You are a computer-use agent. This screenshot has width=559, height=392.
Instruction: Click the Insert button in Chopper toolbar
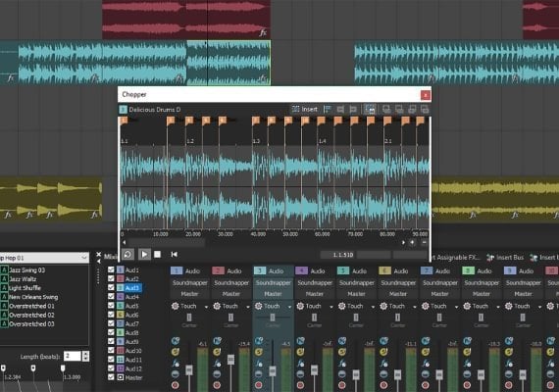tap(304, 109)
